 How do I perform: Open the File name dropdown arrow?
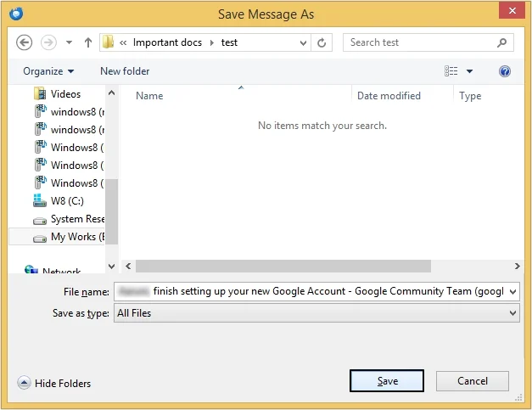point(512,291)
